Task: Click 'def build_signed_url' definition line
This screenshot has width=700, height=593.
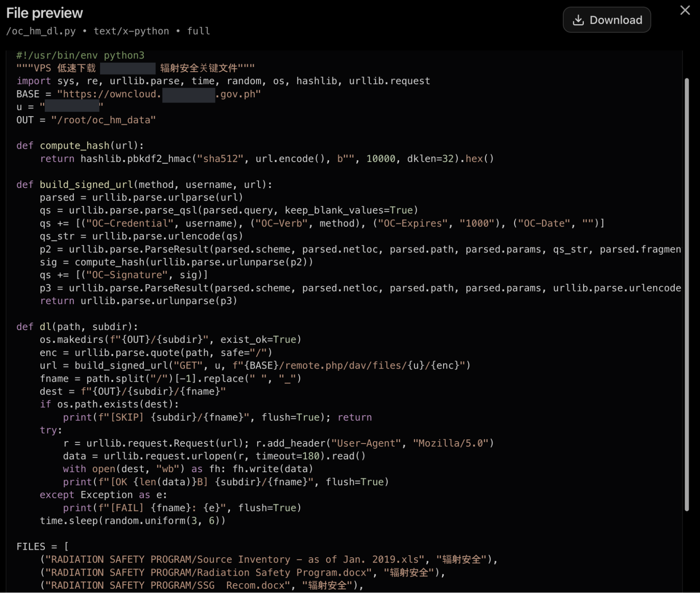Action: [x=144, y=184]
